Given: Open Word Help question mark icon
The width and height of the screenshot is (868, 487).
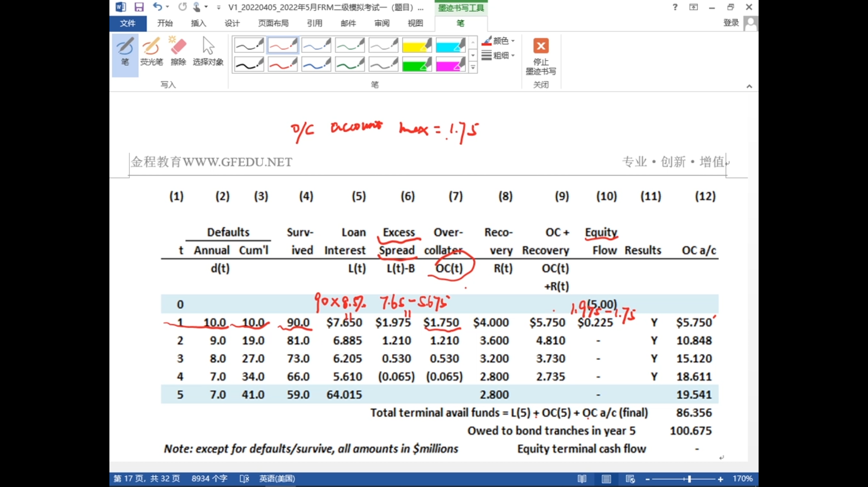Looking at the screenshot, I should click(x=675, y=7).
